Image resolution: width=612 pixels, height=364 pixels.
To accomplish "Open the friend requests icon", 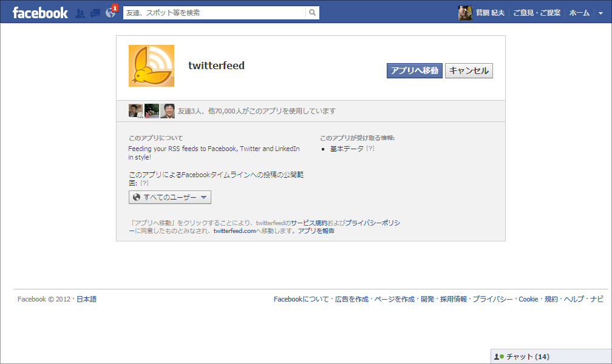I will 80,13.
